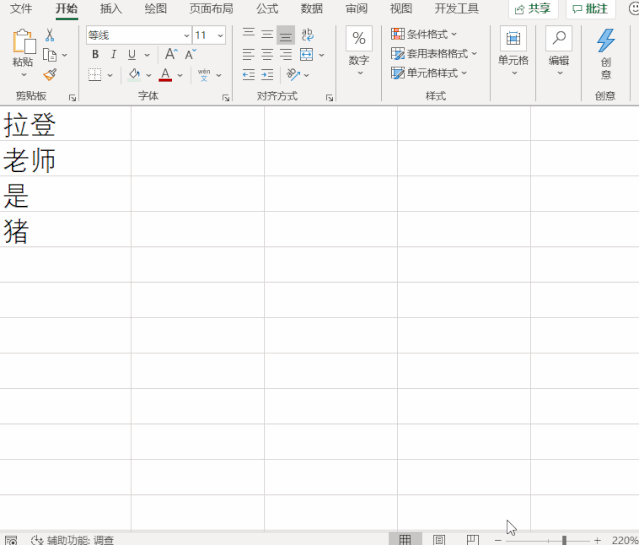Align text to middle of cell
The height and width of the screenshot is (545, 639).
coord(267,34)
